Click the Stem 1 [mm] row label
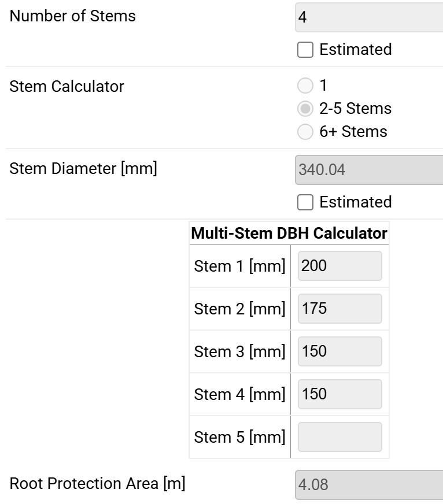Image resolution: width=443 pixels, height=504 pixels. click(x=239, y=266)
